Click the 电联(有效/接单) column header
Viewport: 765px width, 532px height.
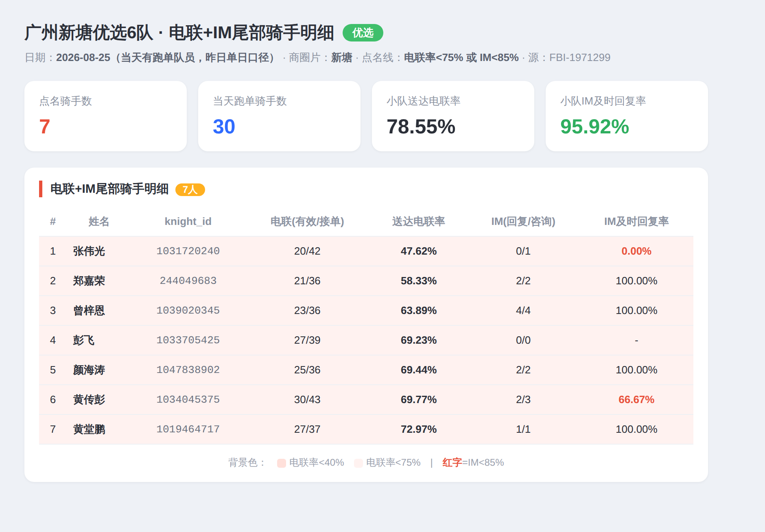click(x=307, y=221)
